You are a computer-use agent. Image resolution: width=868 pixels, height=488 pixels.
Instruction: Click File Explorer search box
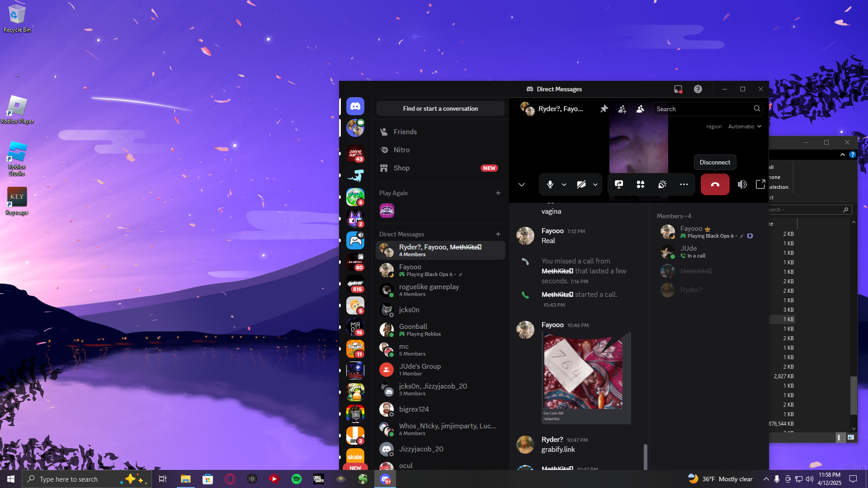point(809,210)
